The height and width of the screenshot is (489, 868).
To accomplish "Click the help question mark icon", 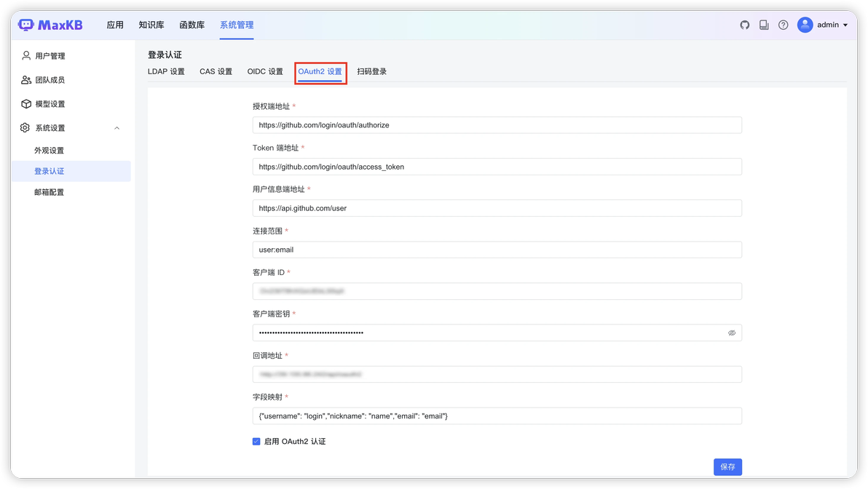I will coord(784,25).
